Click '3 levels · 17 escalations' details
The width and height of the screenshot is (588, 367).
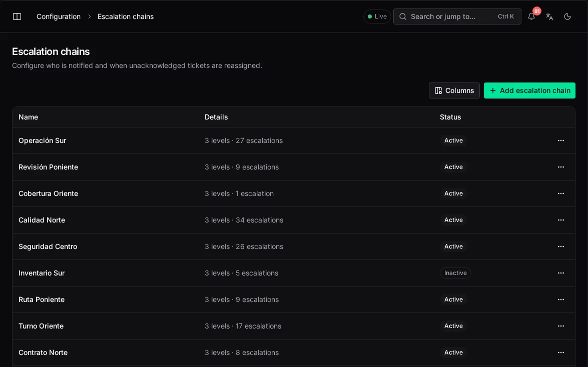(243, 326)
